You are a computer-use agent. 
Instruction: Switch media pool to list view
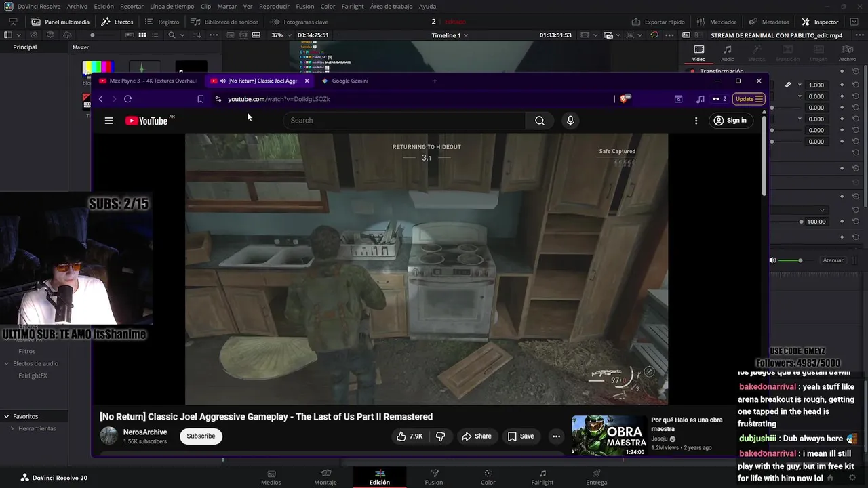[x=155, y=35]
